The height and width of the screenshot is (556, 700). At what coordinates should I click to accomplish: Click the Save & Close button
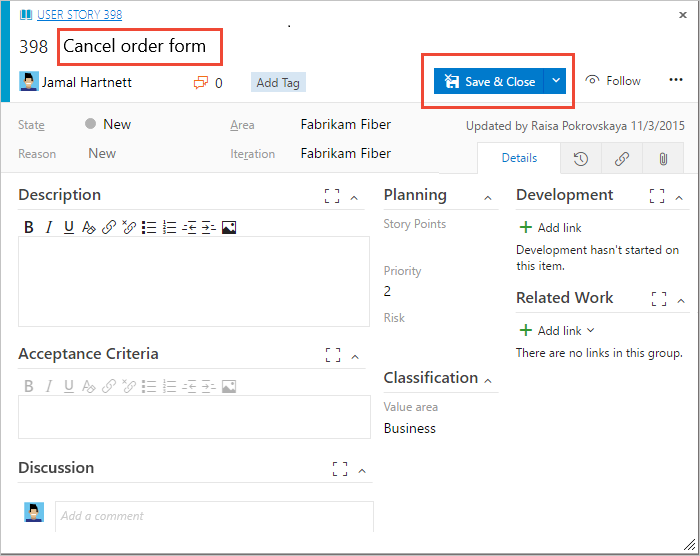click(490, 81)
